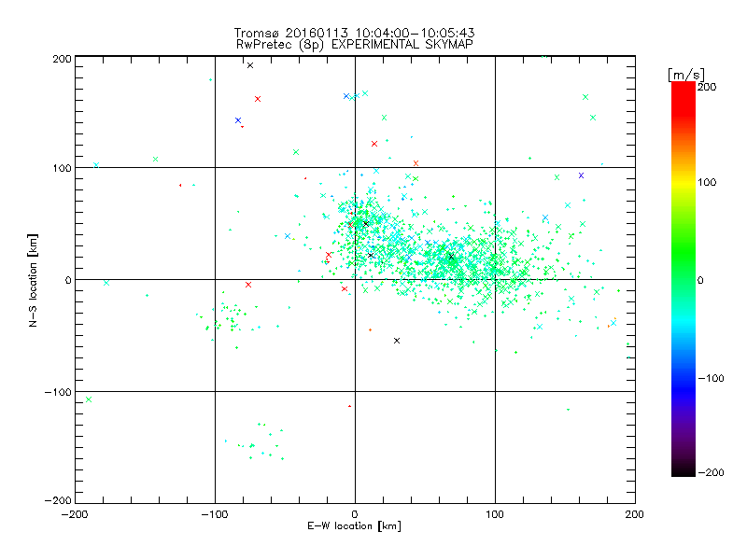The image size is (747, 560).
Task: Click the lone green X in the lower-left quadrant
Action: click(x=89, y=399)
